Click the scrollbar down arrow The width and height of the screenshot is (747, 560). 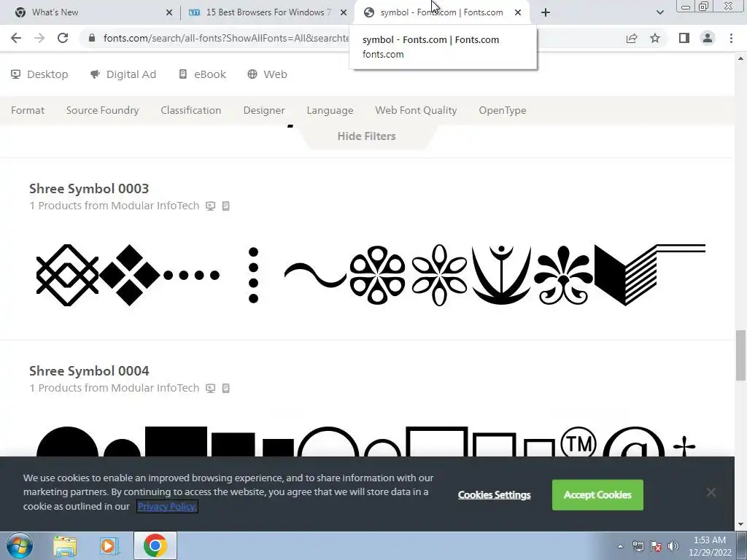(740, 525)
